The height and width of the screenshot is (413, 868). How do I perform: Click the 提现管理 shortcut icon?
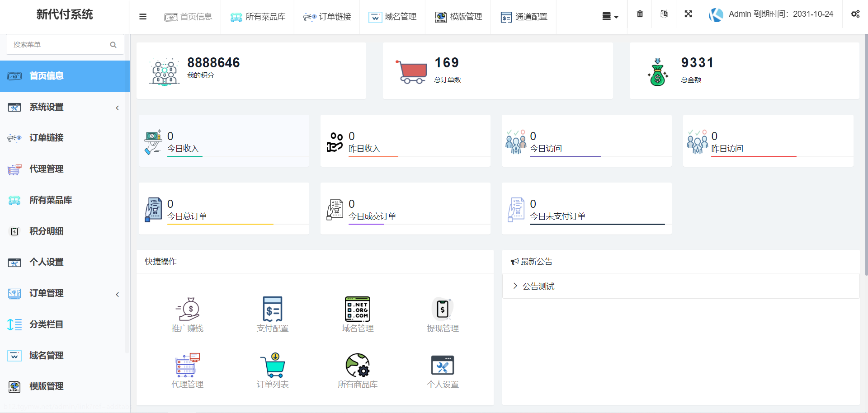[x=443, y=310]
